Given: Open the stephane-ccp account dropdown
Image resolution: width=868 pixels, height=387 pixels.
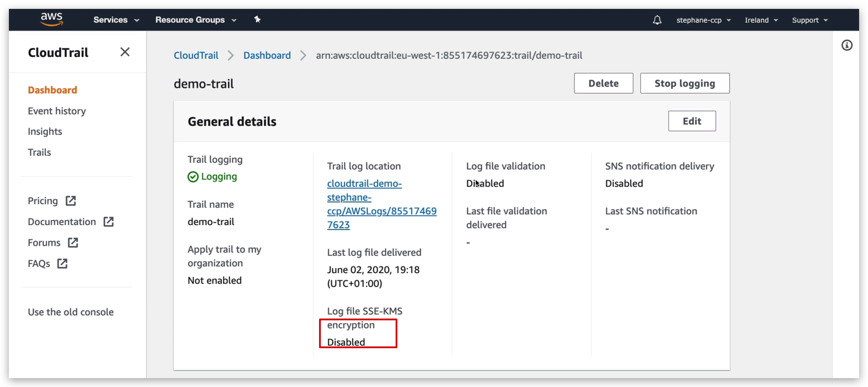Looking at the screenshot, I should (x=703, y=20).
